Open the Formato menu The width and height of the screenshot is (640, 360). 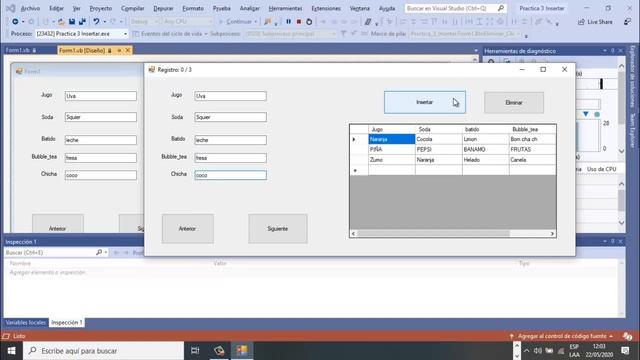point(193,8)
